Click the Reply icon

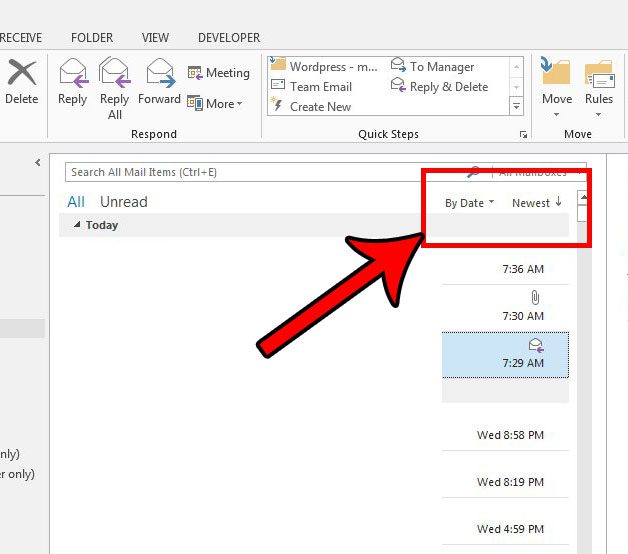72,75
